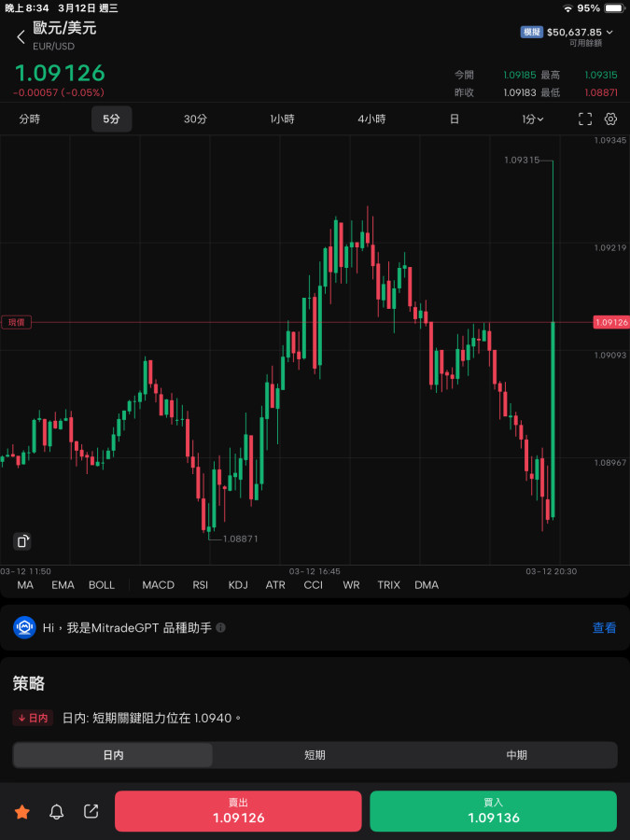Select the 短期 strategy segment
The height and width of the screenshot is (840, 630).
pos(315,755)
